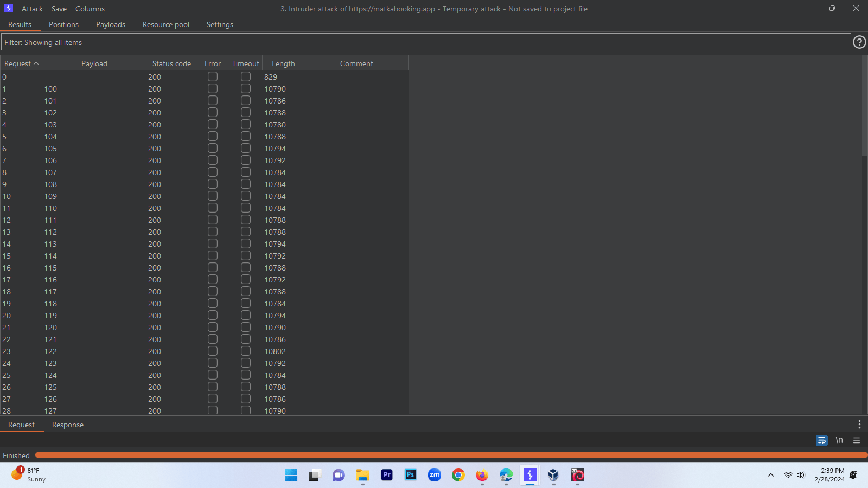Tick the Error checkbox for payload 100
This screenshot has width=868, height=488.
(213, 88)
